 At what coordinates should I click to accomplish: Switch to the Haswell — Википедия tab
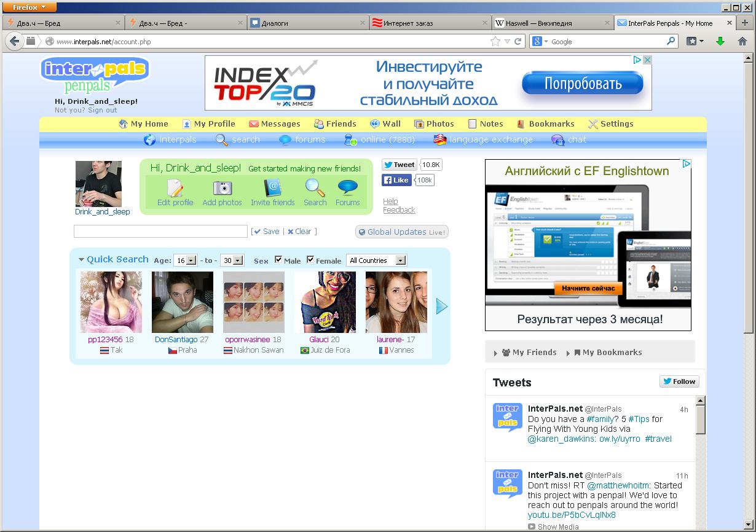tap(552, 23)
